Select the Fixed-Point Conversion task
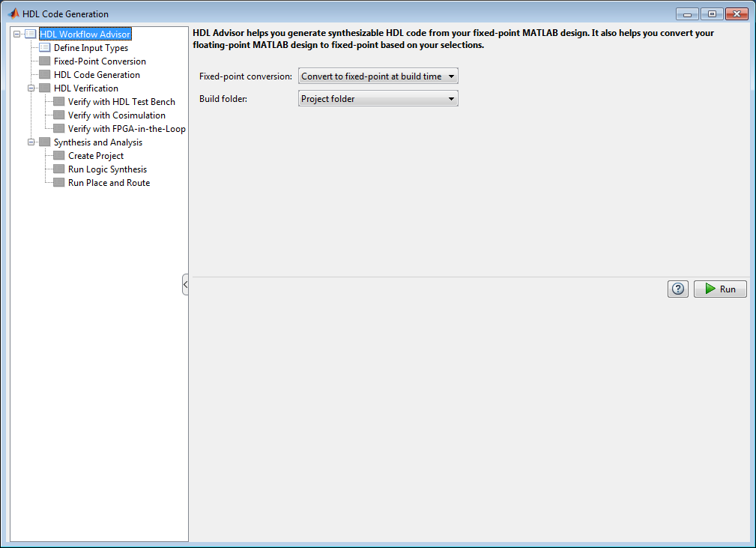The width and height of the screenshot is (756, 548). 100,61
